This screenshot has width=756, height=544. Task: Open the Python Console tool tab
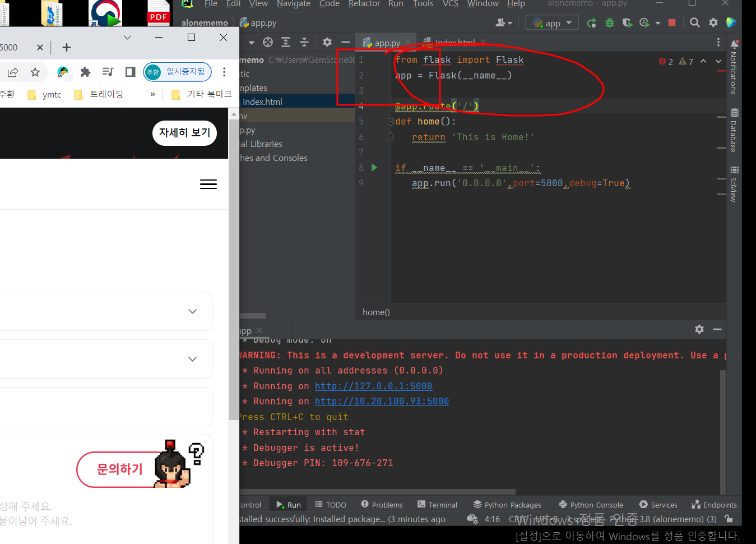tap(591, 505)
